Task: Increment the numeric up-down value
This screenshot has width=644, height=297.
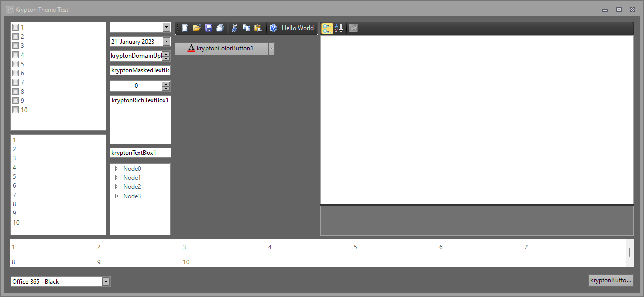Action: coord(166,84)
